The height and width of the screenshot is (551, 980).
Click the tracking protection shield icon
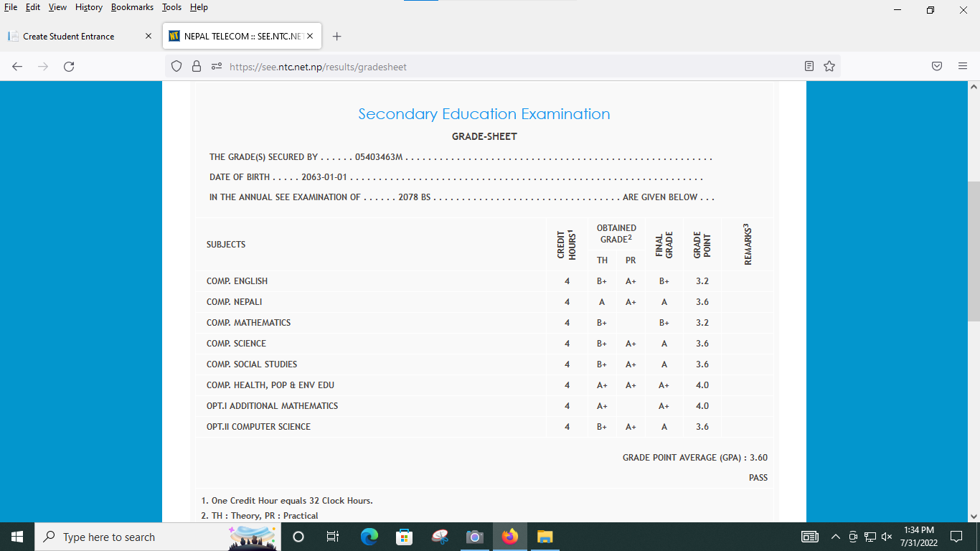click(x=176, y=67)
